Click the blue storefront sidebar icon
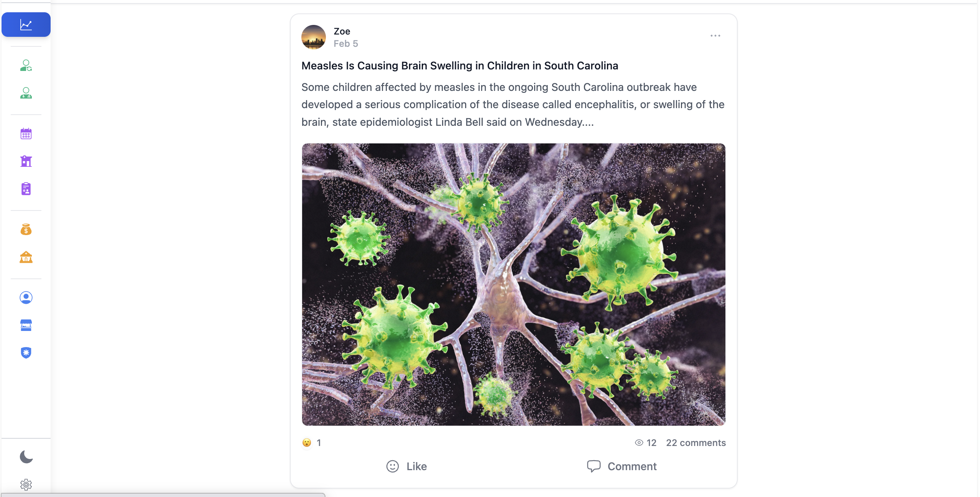 coord(26,325)
